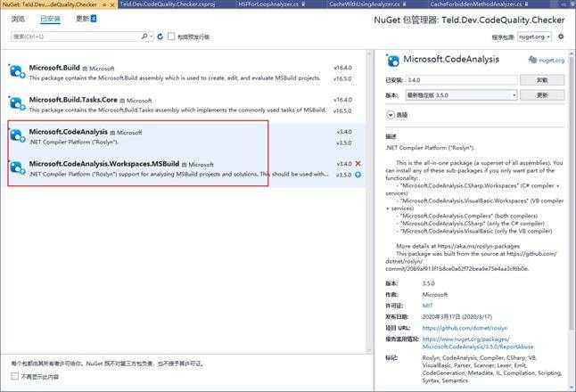This screenshot has width=576, height=392.
Task: Click the detail pane Microsoft.CodeAnalysis icon
Action: [x=392, y=61]
